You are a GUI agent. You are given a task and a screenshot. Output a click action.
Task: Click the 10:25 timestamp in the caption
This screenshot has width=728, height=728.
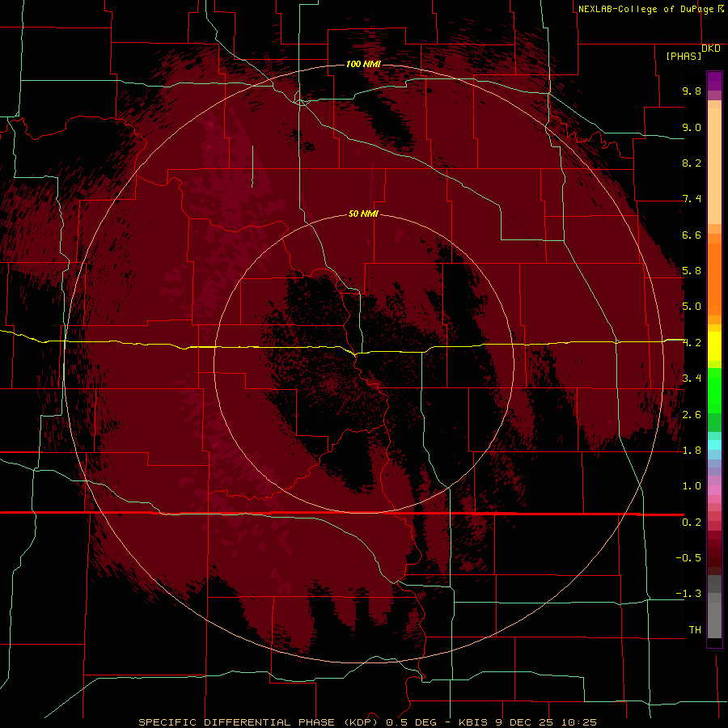(579, 722)
